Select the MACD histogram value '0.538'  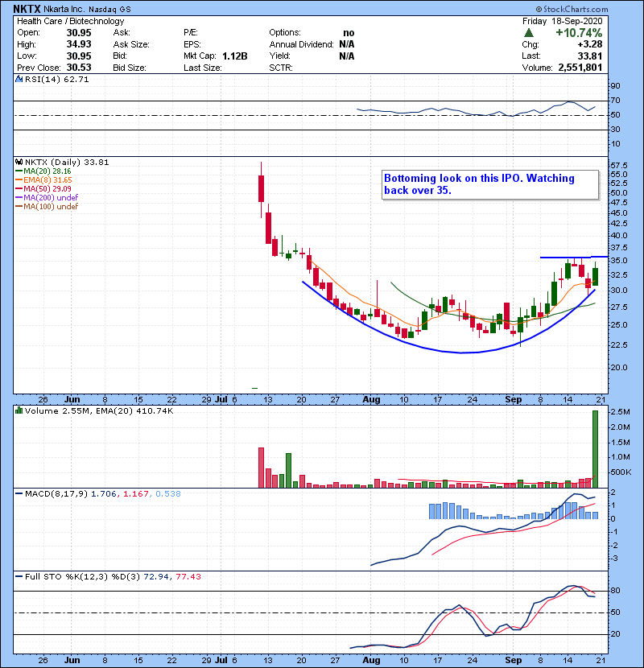click(168, 494)
